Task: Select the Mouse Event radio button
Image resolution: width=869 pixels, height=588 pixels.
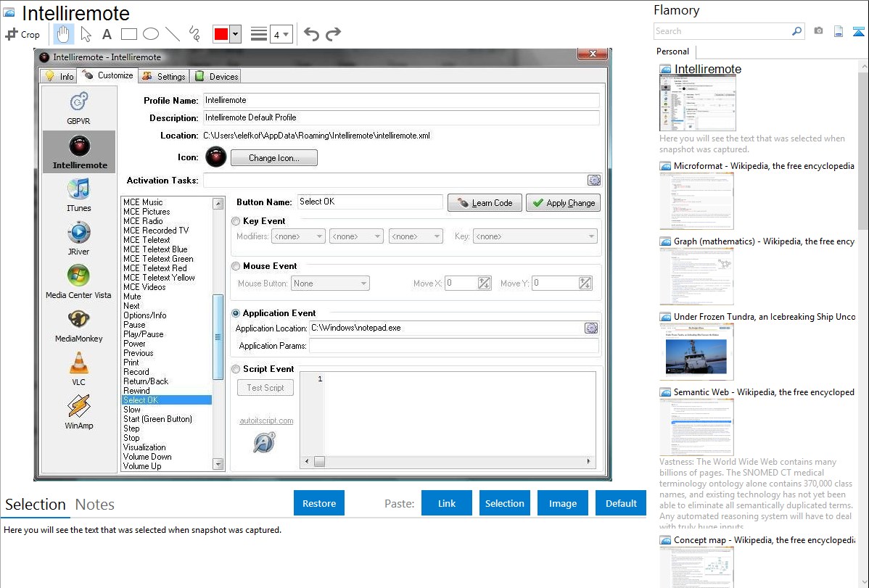Action: [x=236, y=266]
